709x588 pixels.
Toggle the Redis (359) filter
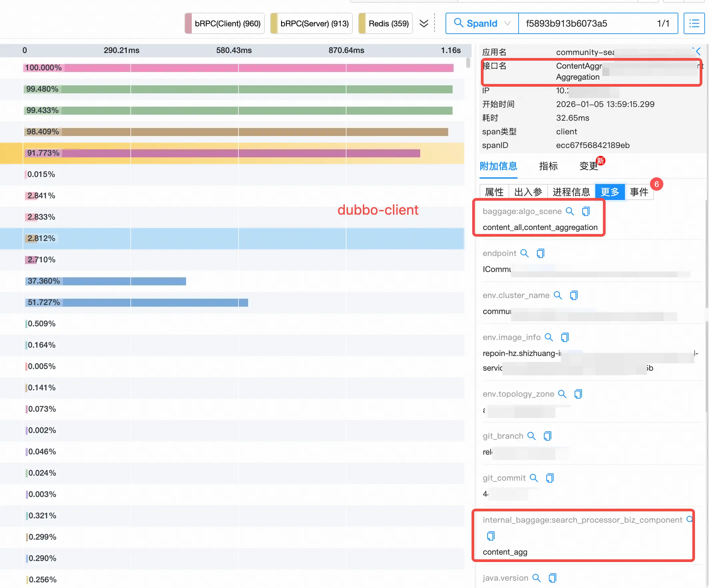click(x=385, y=23)
